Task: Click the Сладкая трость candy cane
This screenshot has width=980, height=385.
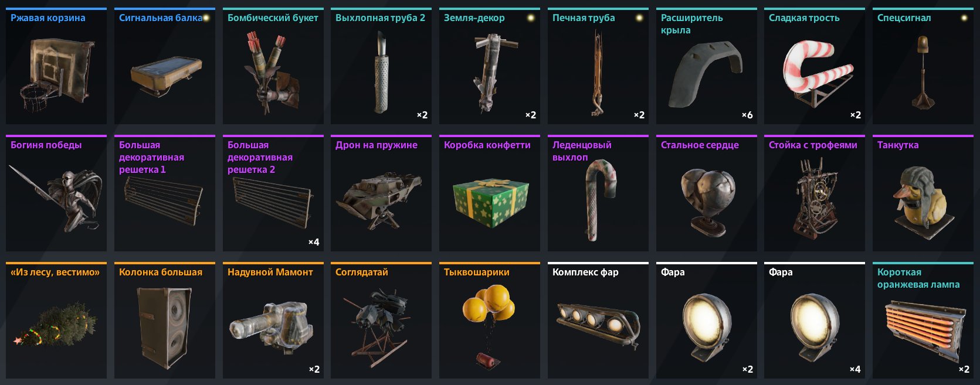Action: [815, 66]
